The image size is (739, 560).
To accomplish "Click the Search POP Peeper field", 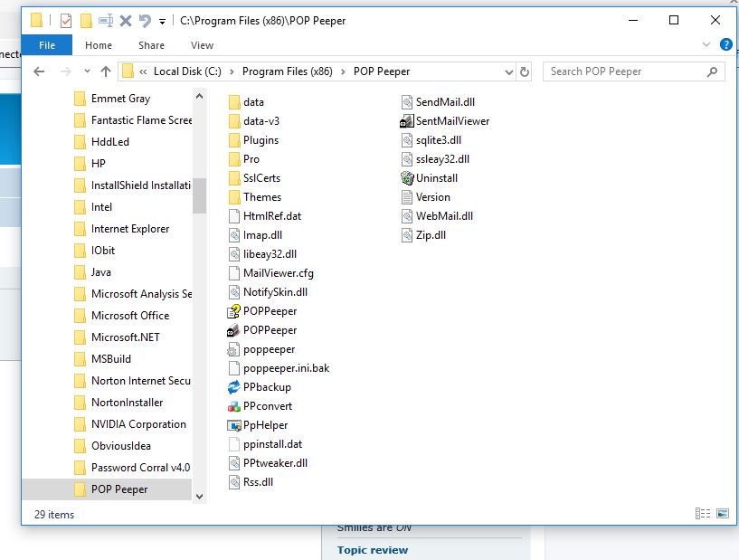I will 633,71.
